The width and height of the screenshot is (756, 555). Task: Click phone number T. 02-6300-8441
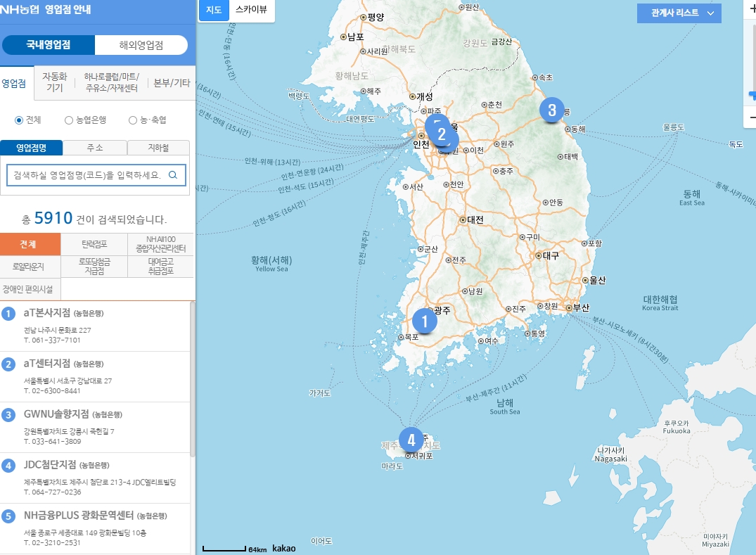pyautogui.click(x=52, y=391)
